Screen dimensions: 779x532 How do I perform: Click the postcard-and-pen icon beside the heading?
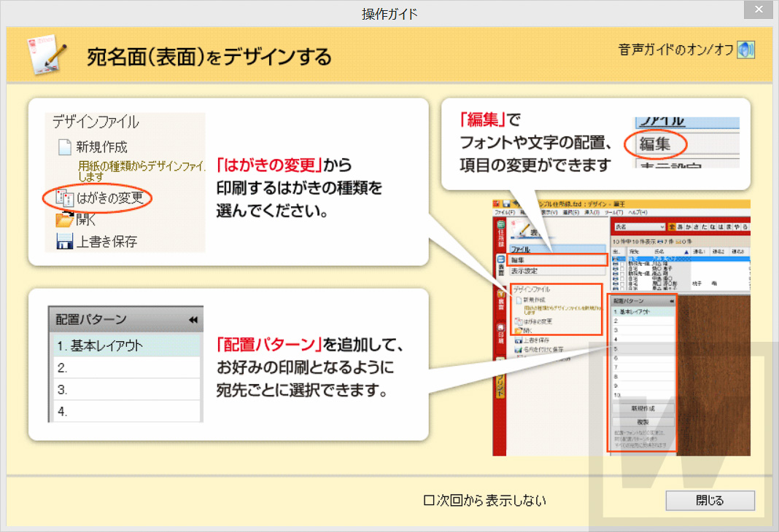[47, 55]
